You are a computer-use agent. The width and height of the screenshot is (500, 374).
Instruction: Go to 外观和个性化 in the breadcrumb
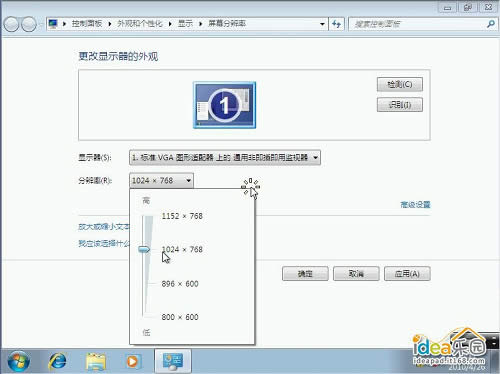[140, 23]
